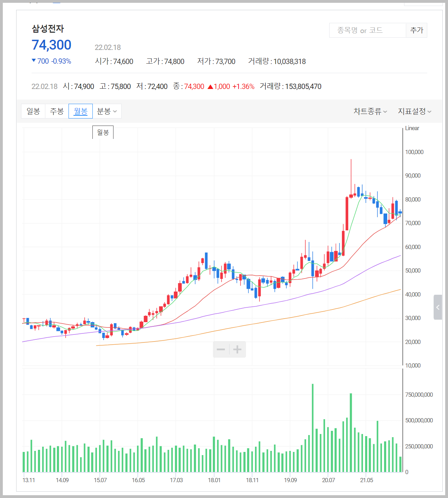Click the 18.01 date axis label

click(x=214, y=480)
